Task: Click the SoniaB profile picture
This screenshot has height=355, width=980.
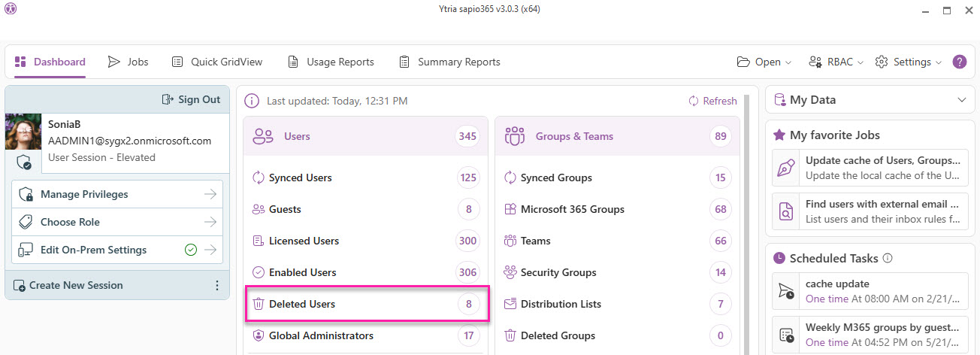Action: click(23, 132)
